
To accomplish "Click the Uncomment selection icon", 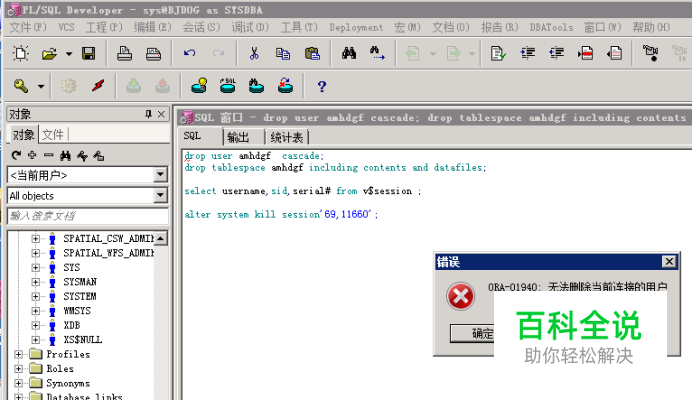I will click(614, 54).
